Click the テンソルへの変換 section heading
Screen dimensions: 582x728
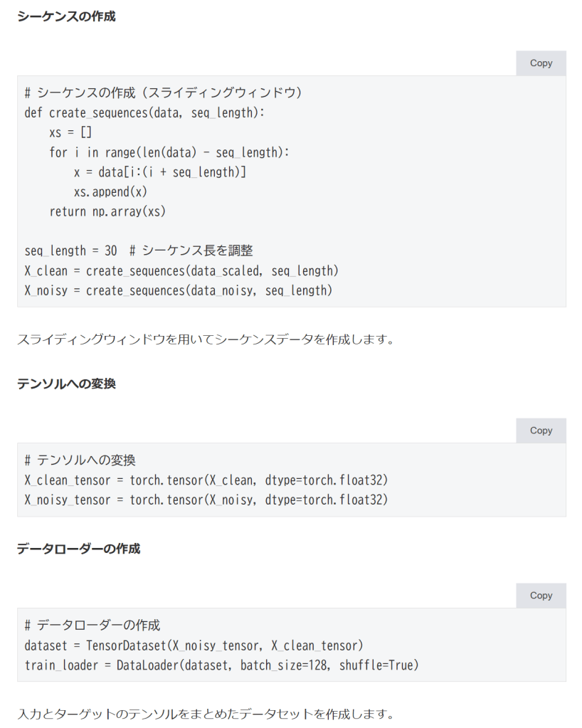(x=66, y=384)
